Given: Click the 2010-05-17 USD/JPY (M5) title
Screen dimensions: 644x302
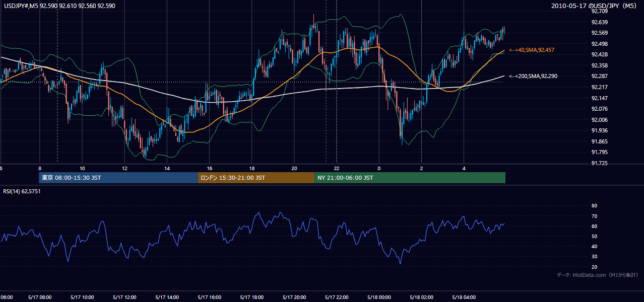Looking at the screenshot, I should pyautogui.click(x=595, y=6).
